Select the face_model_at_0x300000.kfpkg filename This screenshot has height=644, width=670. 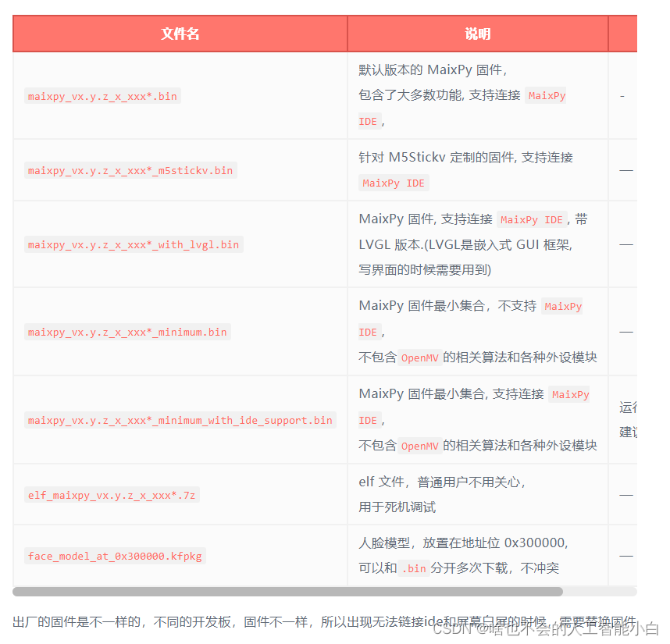(x=115, y=556)
